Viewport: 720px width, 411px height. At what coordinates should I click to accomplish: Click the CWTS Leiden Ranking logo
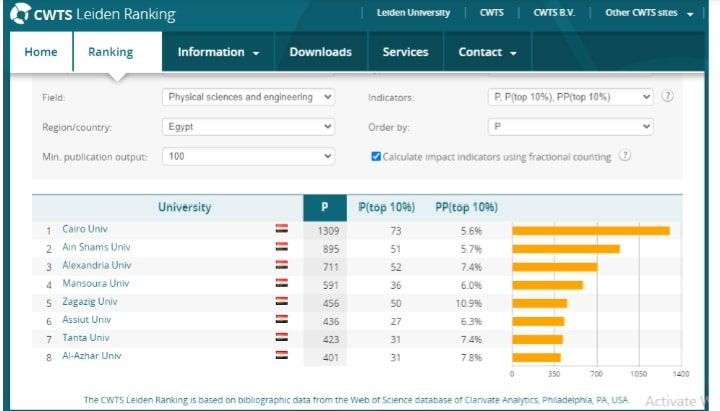[93, 14]
